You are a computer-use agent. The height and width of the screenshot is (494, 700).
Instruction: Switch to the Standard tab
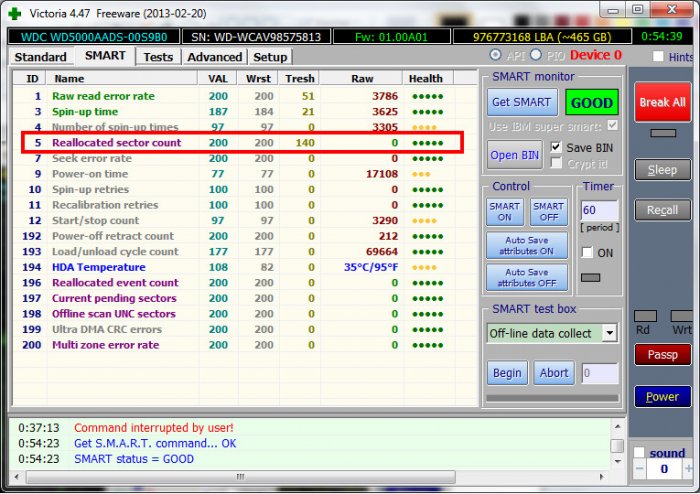tap(41, 57)
